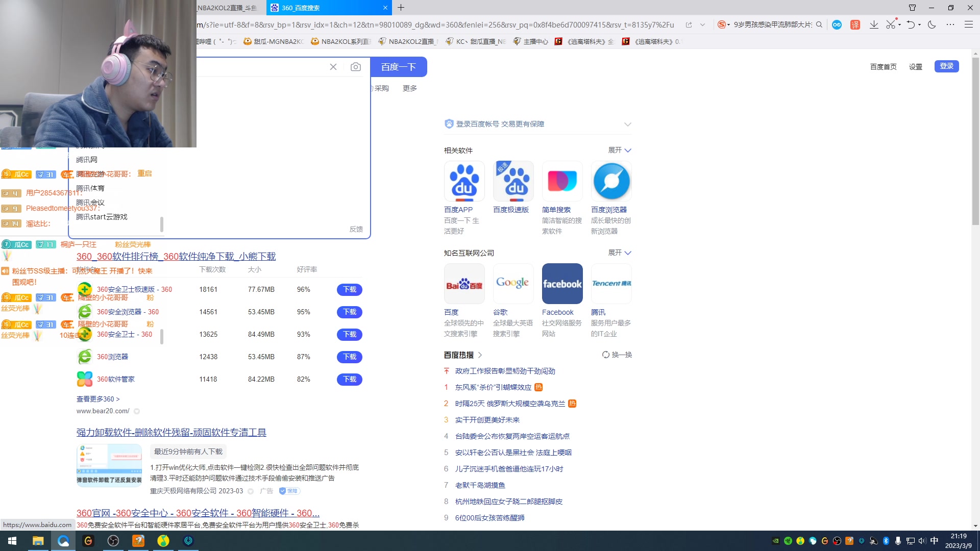980x551 pixels.
Task: Open the 百度热搜 heading arrow
Action: pos(480,355)
